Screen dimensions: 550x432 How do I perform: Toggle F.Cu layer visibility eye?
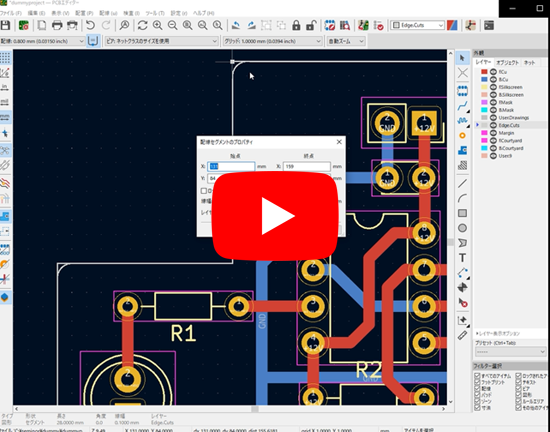pos(493,72)
